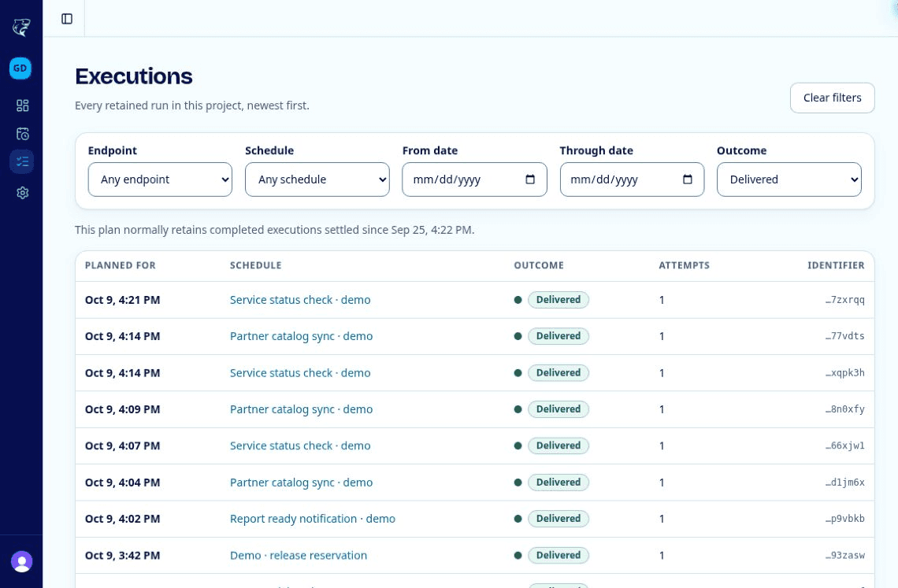Click the Delivered badge for Oct 9, 3:42 PM
Image resolution: width=898 pixels, height=588 pixels.
[558, 556]
